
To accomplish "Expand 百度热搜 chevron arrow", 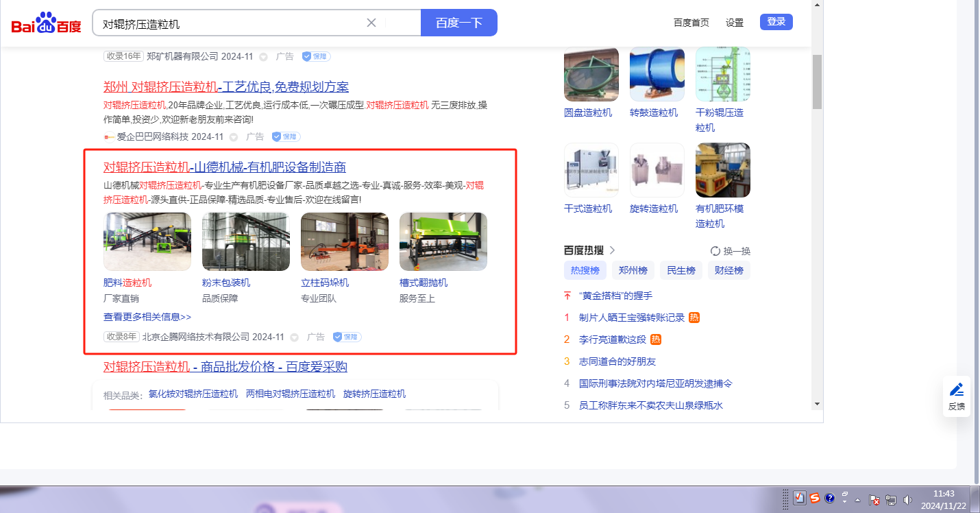I will 612,250.
